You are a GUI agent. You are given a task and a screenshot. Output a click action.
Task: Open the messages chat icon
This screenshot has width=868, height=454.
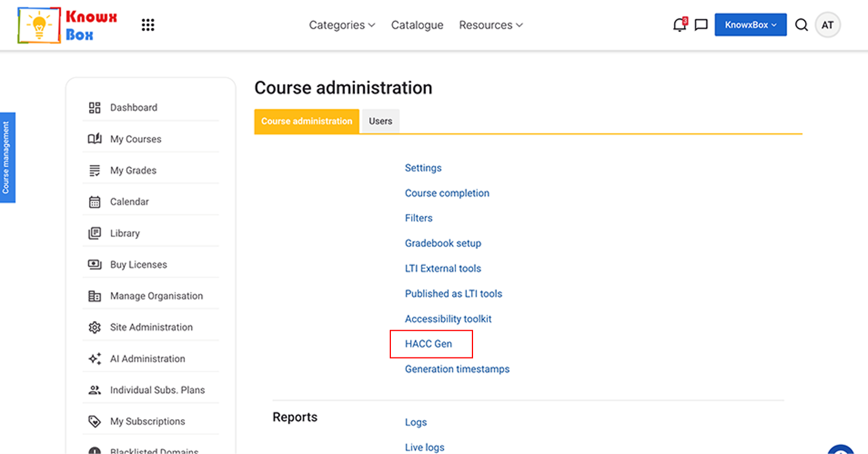click(x=701, y=25)
